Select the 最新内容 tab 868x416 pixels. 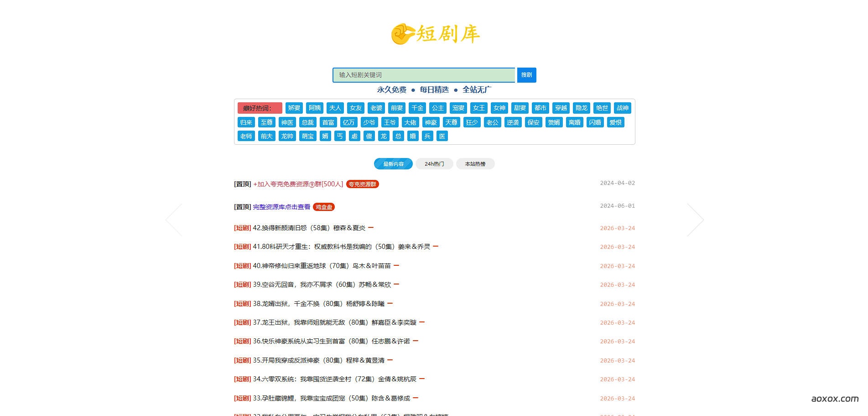(x=393, y=163)
